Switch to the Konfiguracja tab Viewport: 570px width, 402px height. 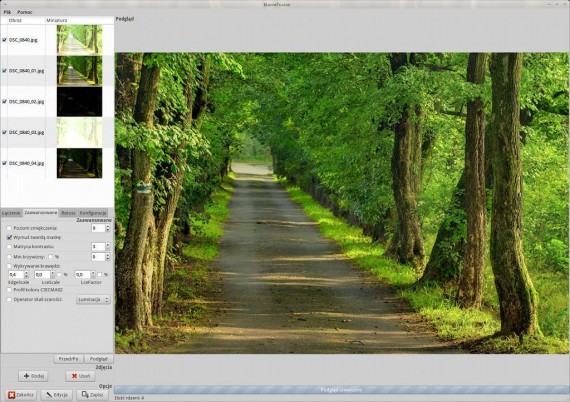tap(93, 213)
